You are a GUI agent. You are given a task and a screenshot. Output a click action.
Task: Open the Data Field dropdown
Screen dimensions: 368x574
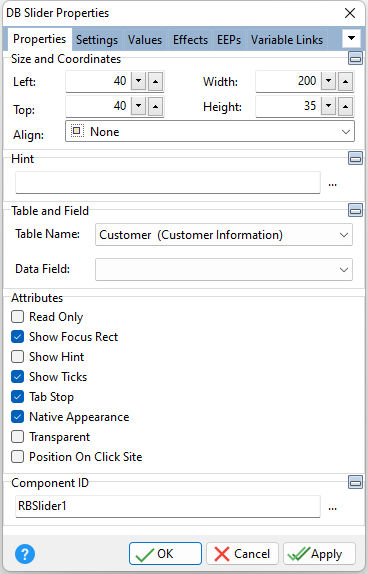click(x=224, y=270)
